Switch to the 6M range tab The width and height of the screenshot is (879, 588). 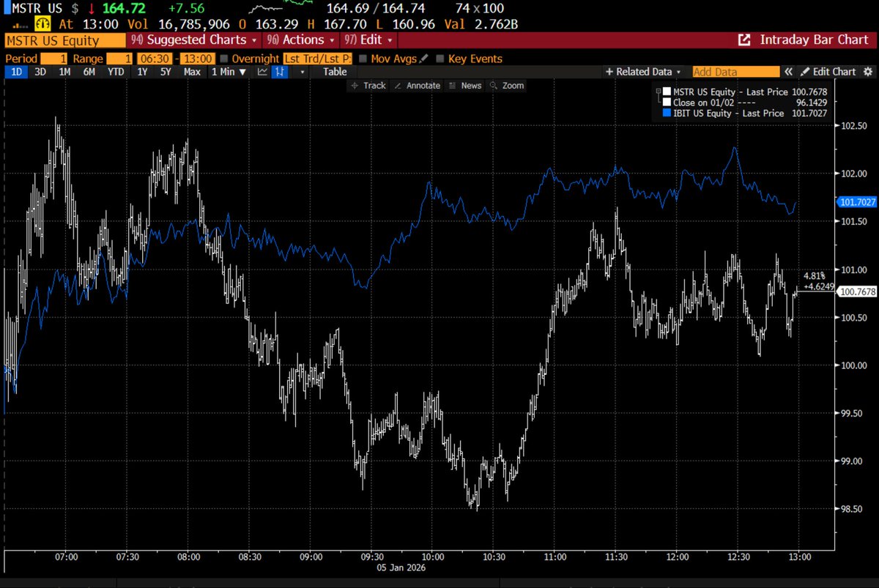tap(89, 72)
